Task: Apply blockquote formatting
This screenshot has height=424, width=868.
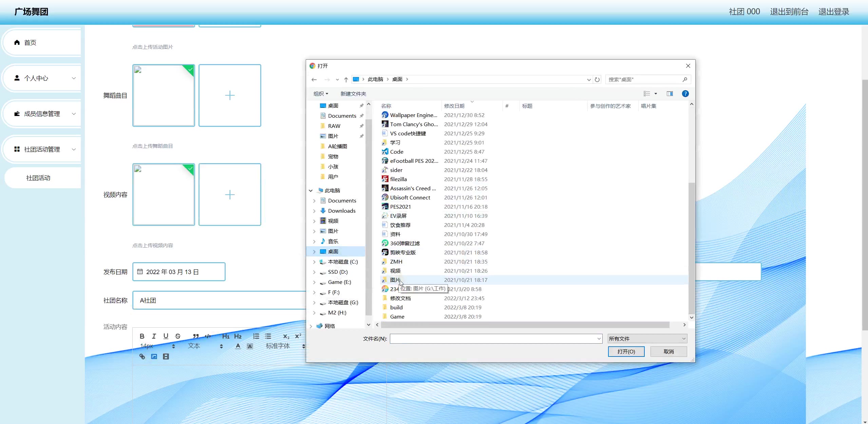Action: (196, 336)
